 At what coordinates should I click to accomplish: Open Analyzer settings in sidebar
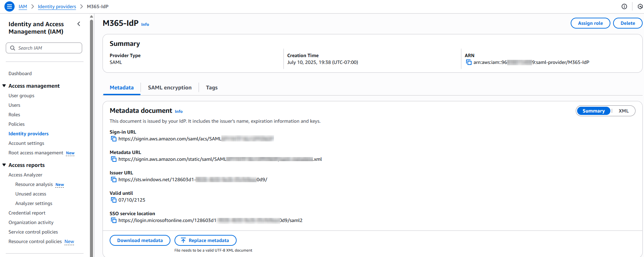click(x=34, y=203)
